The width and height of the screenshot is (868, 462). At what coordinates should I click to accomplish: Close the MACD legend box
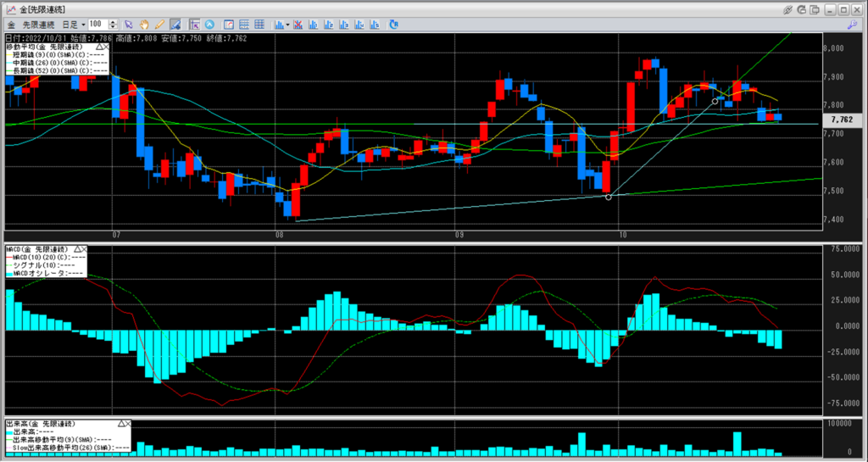point(86,250)
